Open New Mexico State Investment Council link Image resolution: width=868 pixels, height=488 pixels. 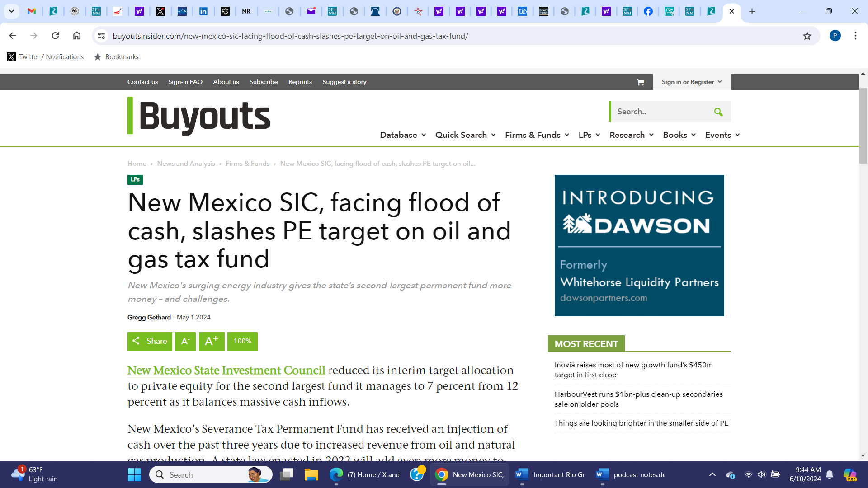pyautogui.click(x=226, y=371)
